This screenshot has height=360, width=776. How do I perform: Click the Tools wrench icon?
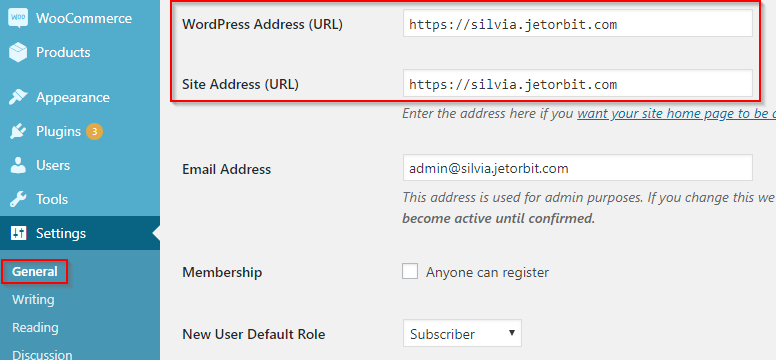point(18,200)
